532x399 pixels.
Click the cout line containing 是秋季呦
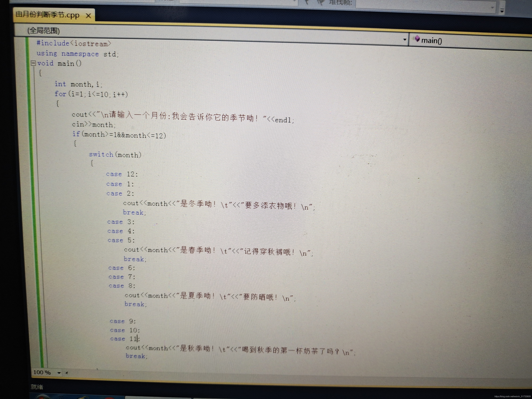pyautogui.click(x=241, y=350)
